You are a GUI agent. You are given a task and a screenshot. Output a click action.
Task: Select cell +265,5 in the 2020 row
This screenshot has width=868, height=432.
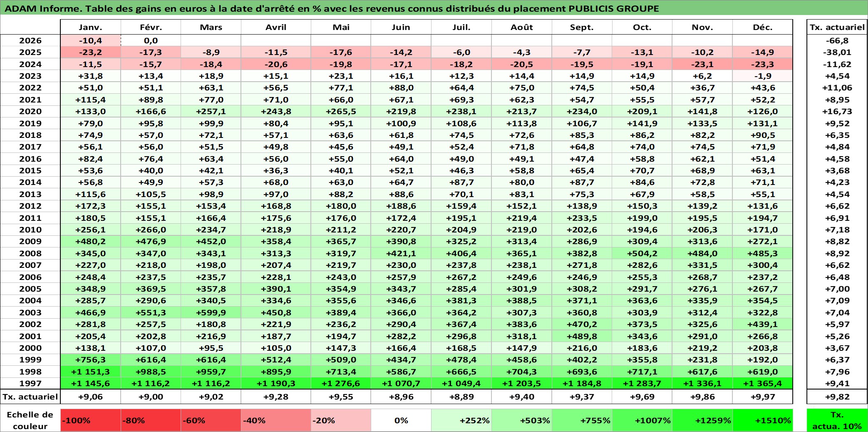[341, 111]
